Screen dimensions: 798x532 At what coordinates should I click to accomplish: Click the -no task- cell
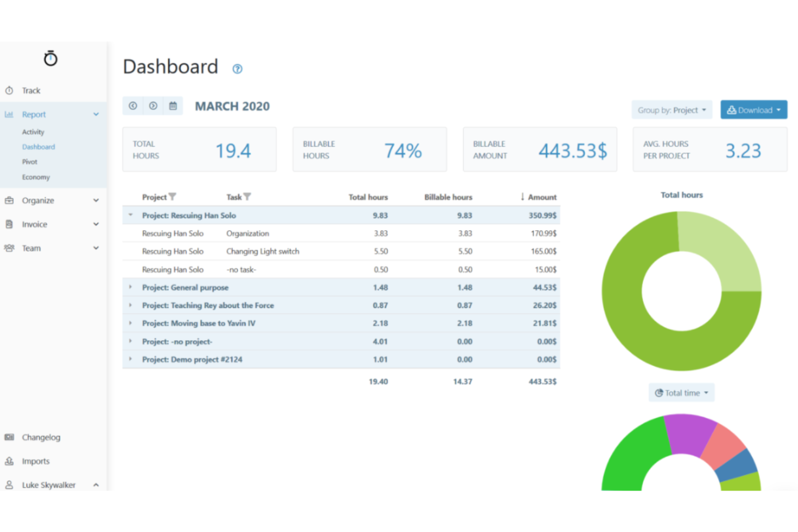[x=241, y=270]
